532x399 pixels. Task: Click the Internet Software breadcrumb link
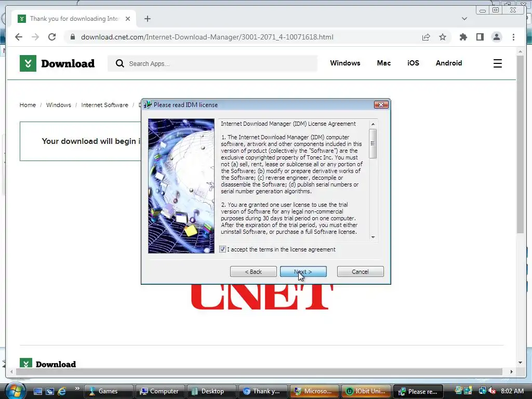104,105
